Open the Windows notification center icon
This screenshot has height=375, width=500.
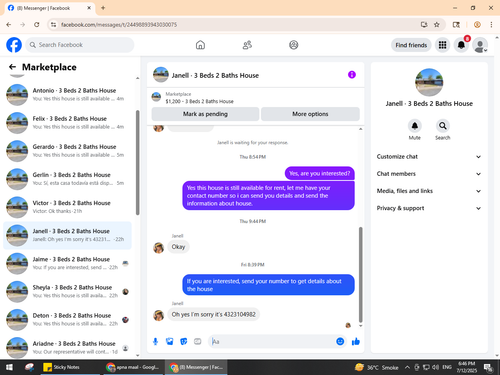[x=488, y=367]
